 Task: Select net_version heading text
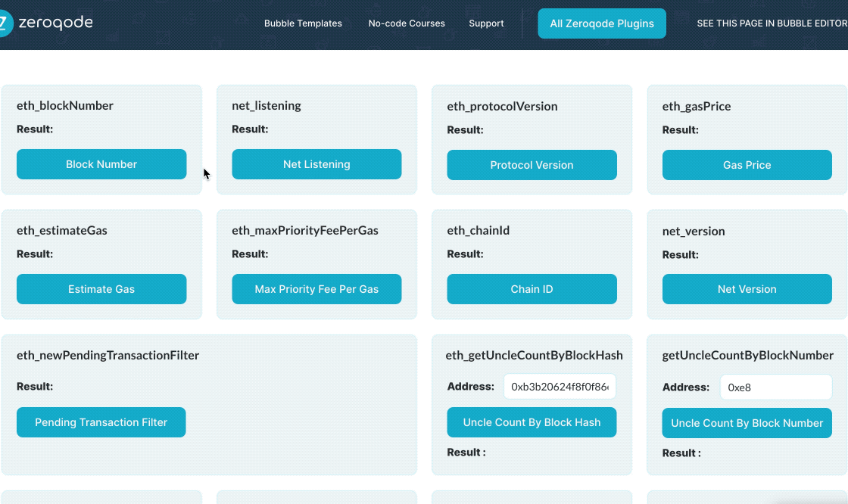(x=694, y=231)
